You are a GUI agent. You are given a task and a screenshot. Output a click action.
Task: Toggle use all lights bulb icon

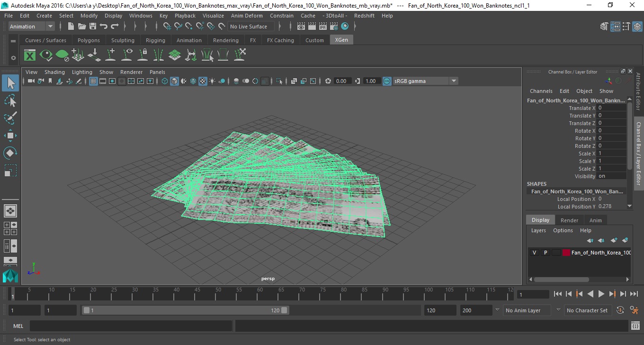[x=212, y=81]
